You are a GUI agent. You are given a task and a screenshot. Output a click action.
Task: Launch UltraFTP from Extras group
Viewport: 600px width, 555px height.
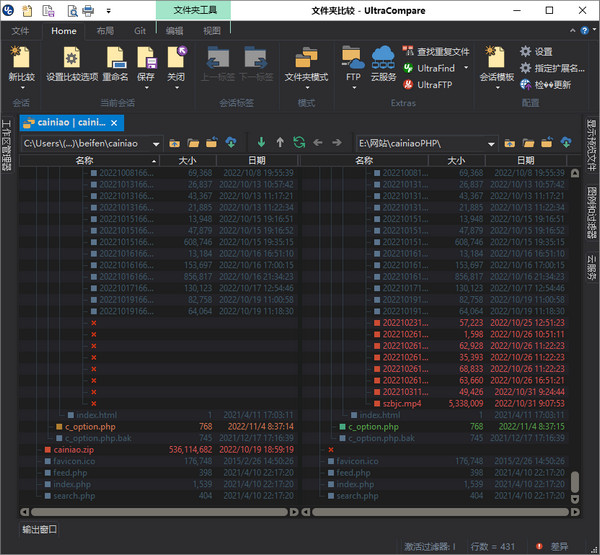tap(427, 85)
